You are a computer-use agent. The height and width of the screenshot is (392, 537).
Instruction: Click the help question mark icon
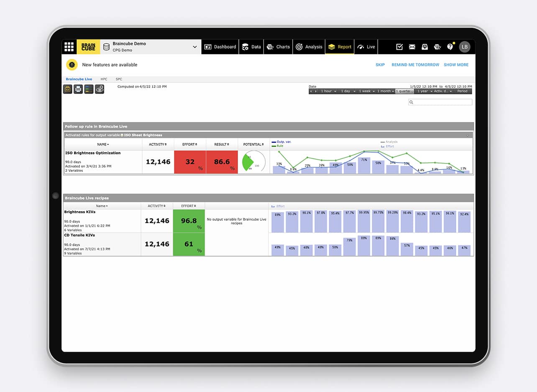click(450, 47)
